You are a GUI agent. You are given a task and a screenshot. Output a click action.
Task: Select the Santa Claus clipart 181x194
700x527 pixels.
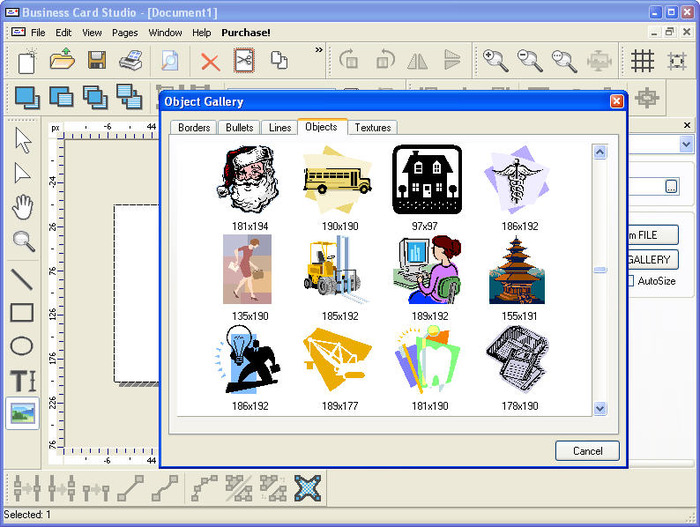coord(250,179)
